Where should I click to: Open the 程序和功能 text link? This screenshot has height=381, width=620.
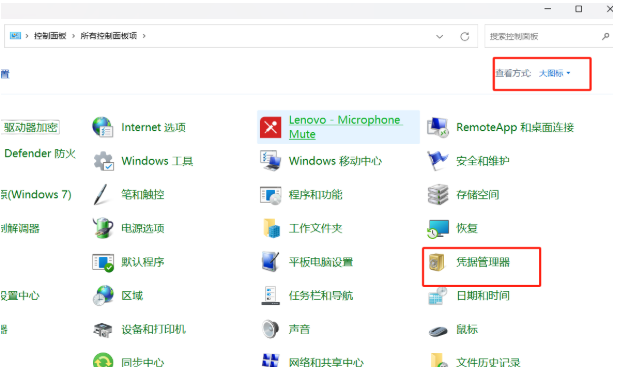tap(316, 194)
